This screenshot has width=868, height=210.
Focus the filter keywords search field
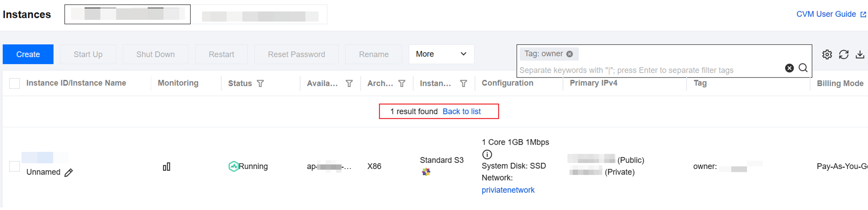click(650, 70)
